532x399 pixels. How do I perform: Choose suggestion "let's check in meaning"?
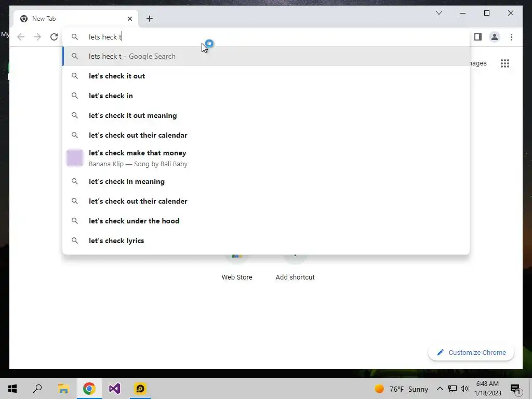tap(266, 181)
